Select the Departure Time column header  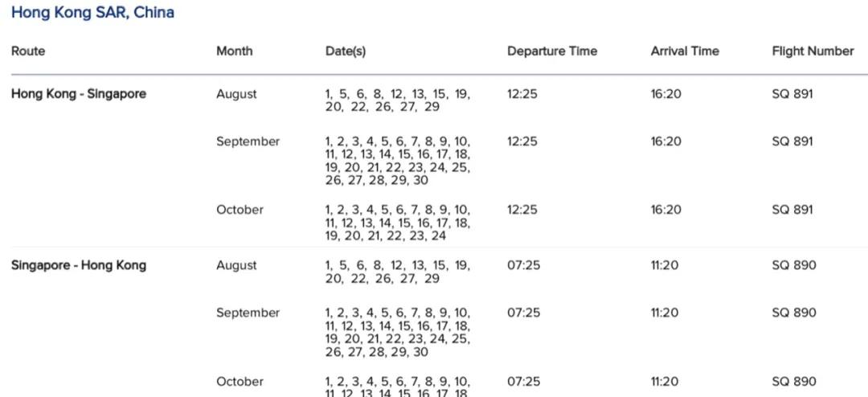point(552,51)
